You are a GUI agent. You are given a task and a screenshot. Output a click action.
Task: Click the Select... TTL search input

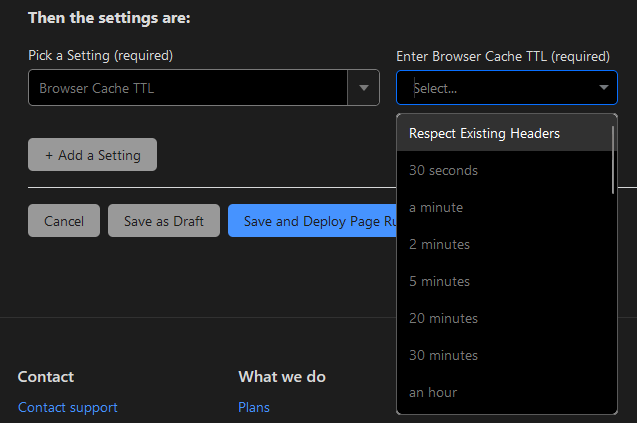pos(495,88)
